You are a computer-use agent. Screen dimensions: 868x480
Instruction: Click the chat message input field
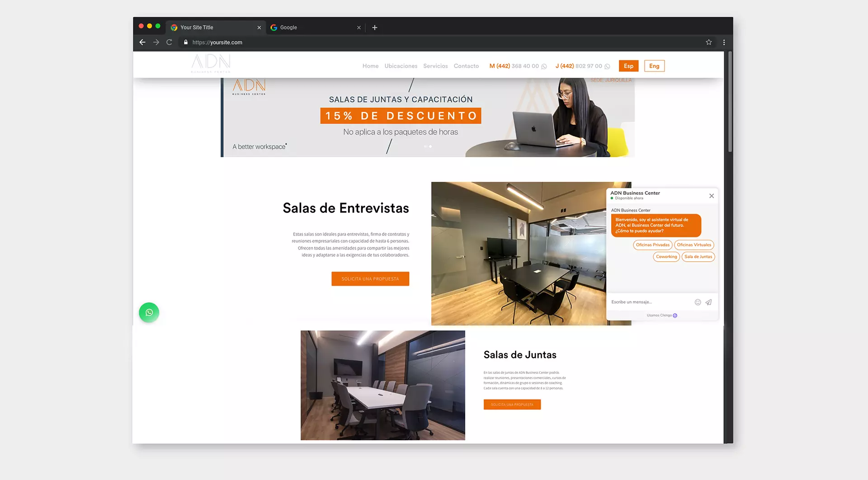649,302
